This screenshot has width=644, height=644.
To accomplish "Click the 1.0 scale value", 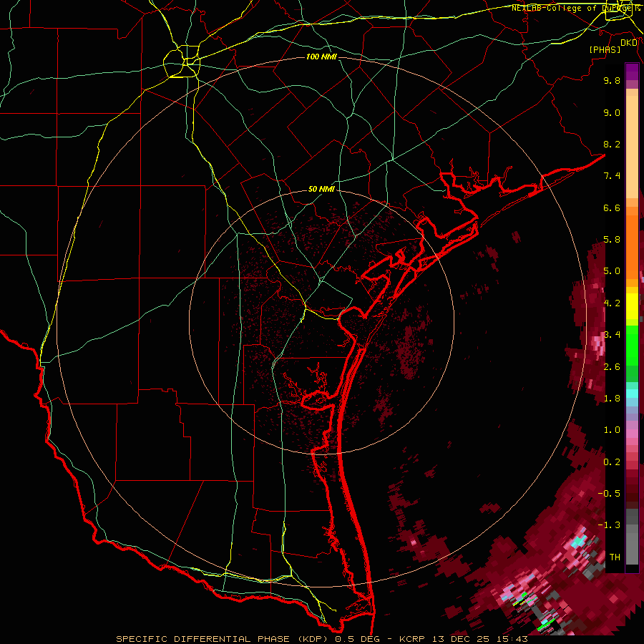I will (x=612, y=430).
